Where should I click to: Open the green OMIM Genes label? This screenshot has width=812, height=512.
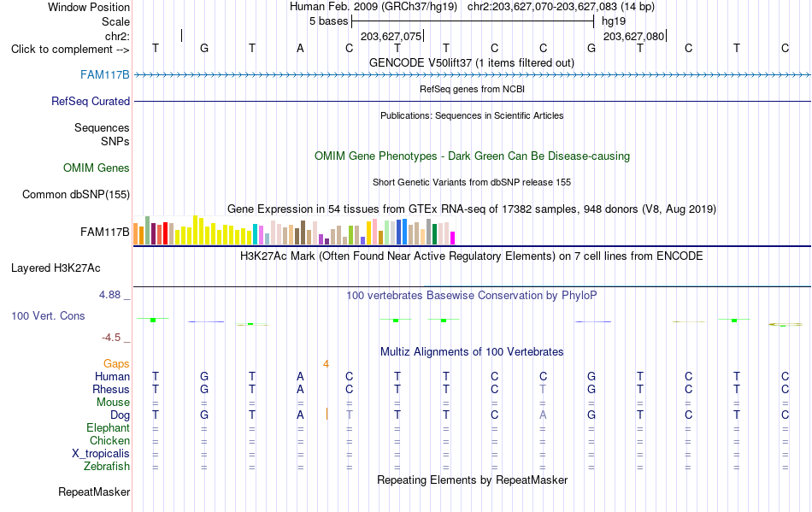tap(97, 168)
